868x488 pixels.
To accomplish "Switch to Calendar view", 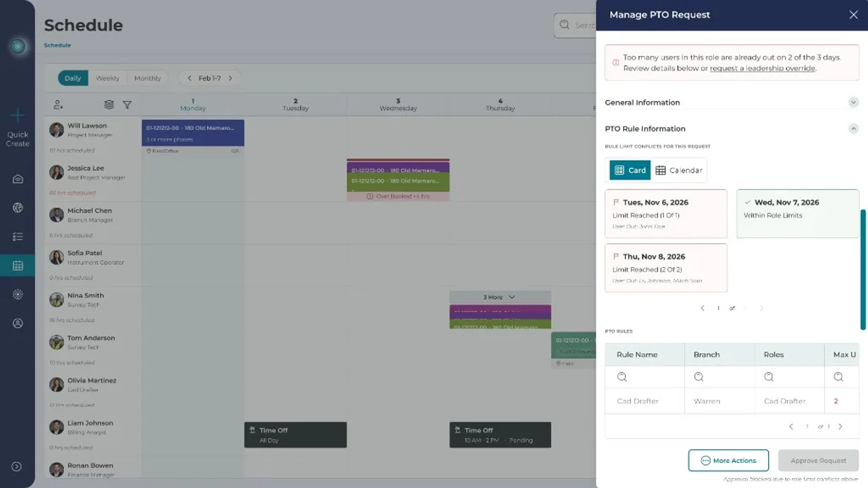I will coord(679,170).
